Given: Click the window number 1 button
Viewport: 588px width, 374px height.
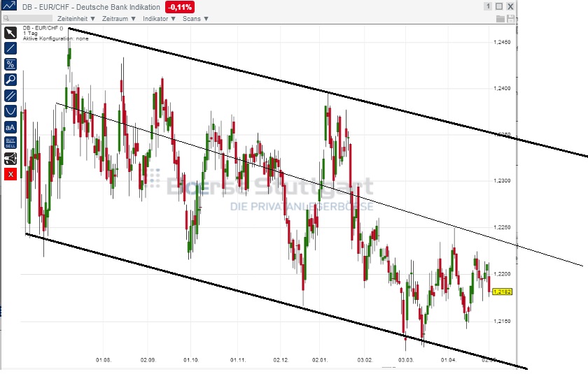Looking at the screenshot, I should click(x=488, y=6).
